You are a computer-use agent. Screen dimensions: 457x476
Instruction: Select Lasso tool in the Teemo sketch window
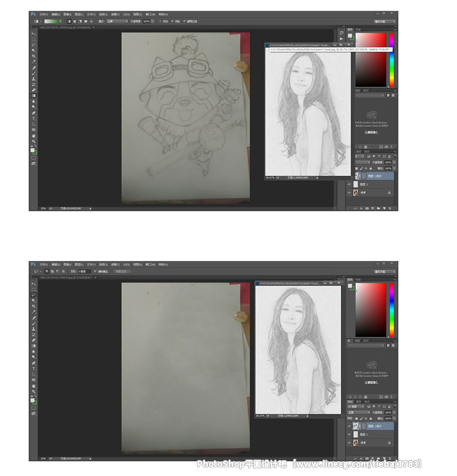(33, 45)
